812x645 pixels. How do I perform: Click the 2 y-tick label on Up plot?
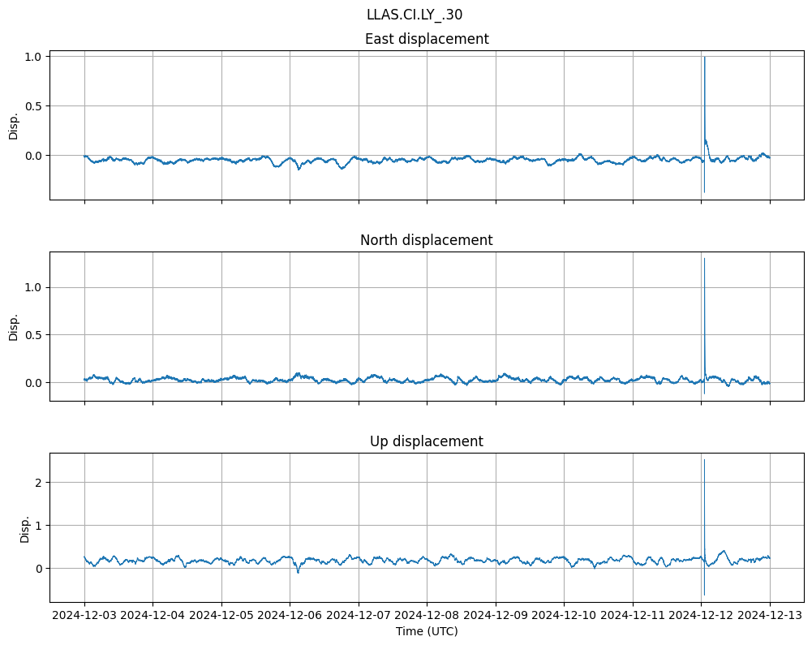(40, 482)
